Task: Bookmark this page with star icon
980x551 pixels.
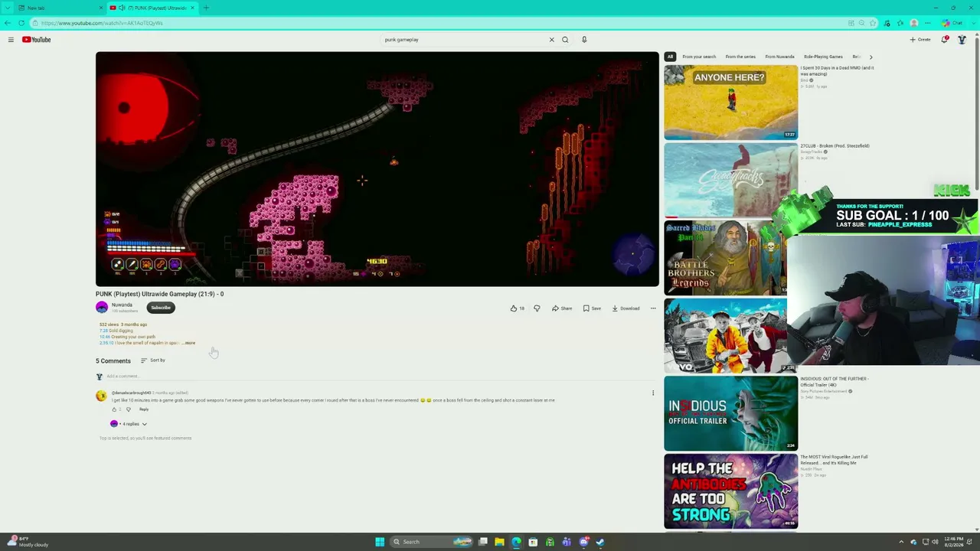Action: click(x=873, y=23)
